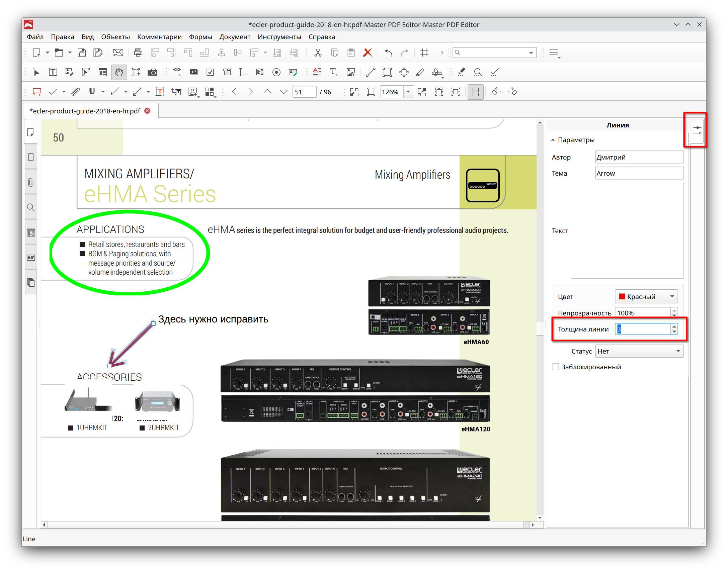The height and width of the screenshot is (572, 728).
Task: Open the Комментарии menu
Action: click(159, 37)
